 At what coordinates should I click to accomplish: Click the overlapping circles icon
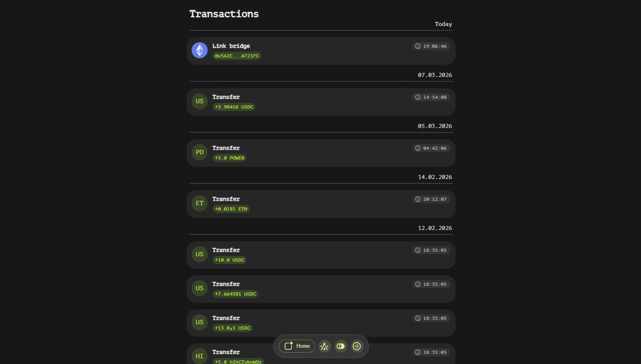coord(341,346)
